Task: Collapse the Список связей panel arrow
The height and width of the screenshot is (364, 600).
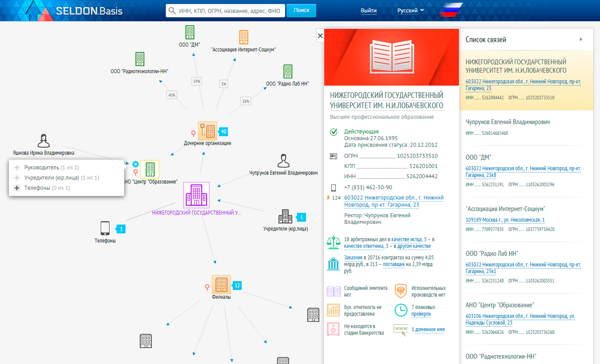Action: click(581, 39)
